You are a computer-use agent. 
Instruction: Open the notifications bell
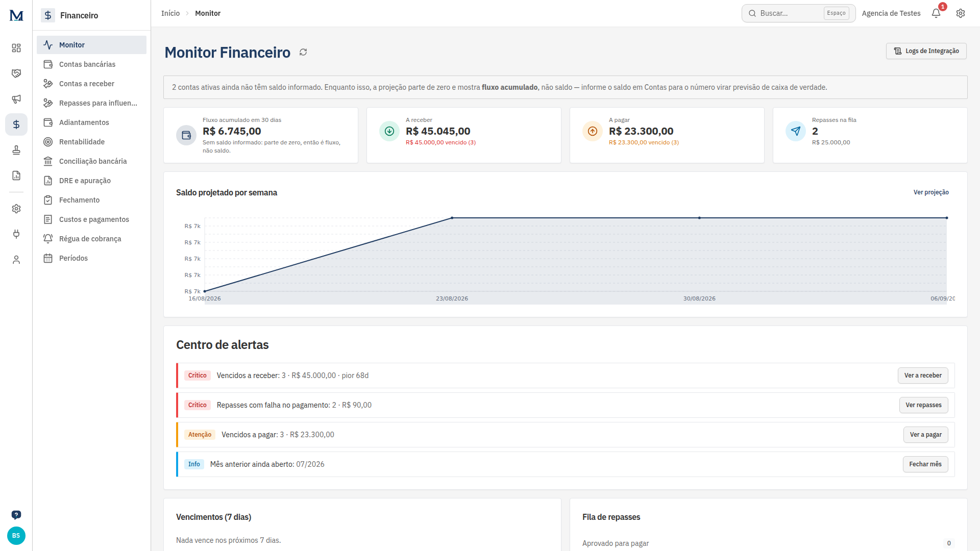click(x=936, y=13)
